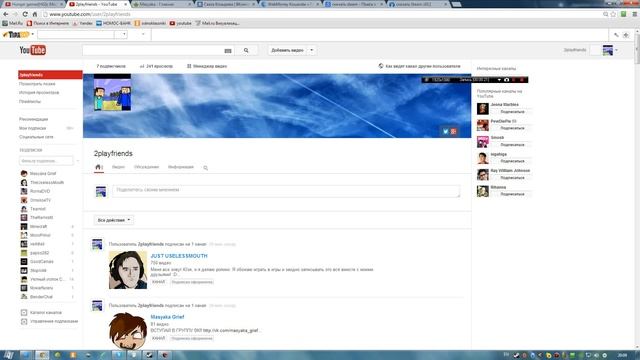The height and width of the screenshot is (360, 640).
Task: Open the channel Information tab
Action: click(181, 167)
